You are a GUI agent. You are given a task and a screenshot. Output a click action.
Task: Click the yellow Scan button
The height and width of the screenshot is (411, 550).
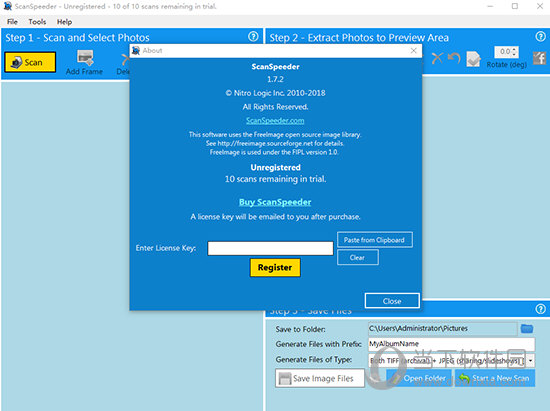tap(30, 62)
